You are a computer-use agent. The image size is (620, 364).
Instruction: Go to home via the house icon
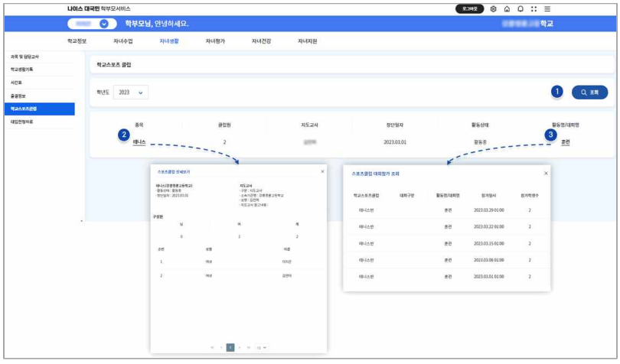507,8
